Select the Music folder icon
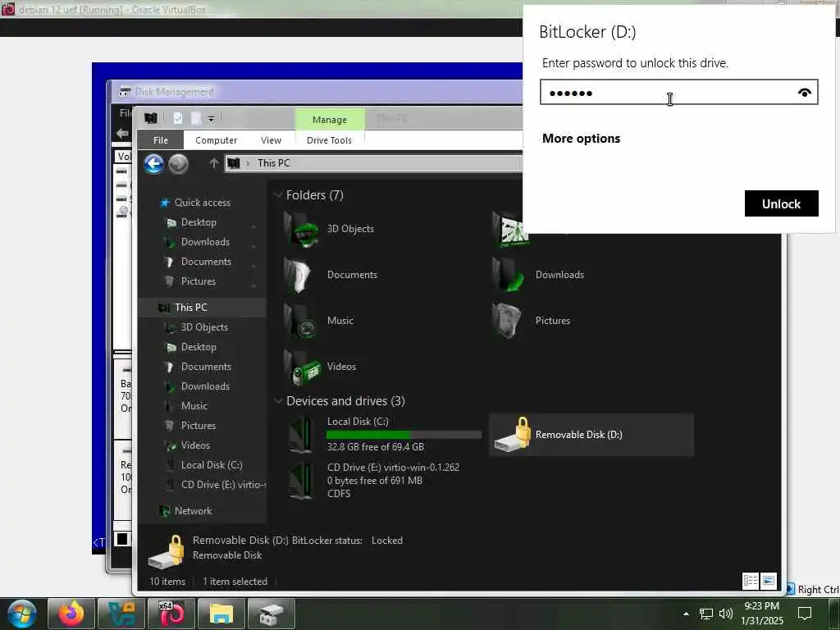 point(302,322)
